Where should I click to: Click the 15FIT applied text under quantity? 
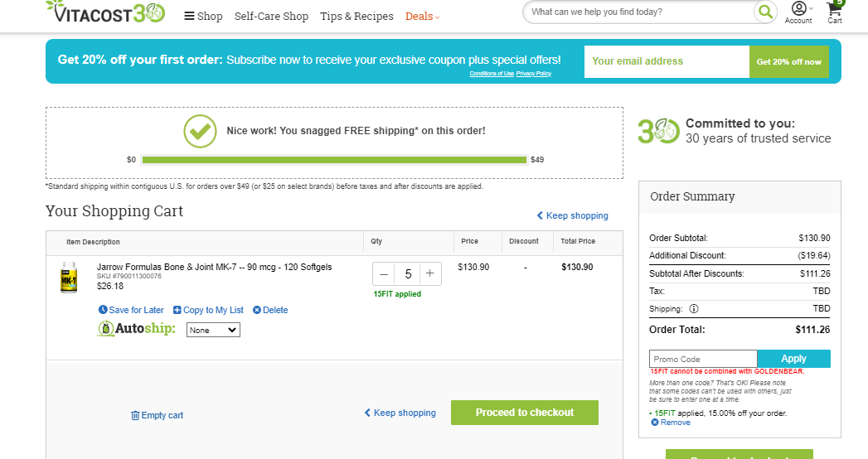pos(397,294)
